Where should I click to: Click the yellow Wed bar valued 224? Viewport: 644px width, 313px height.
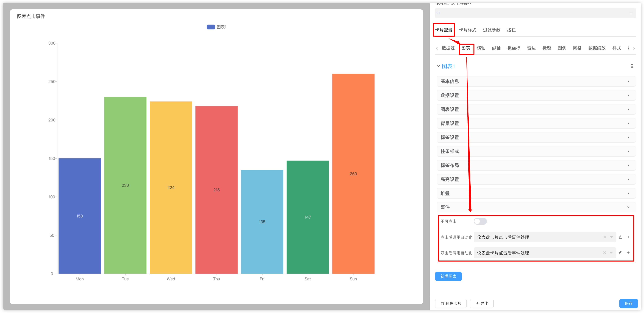click(x=171, y=187)
